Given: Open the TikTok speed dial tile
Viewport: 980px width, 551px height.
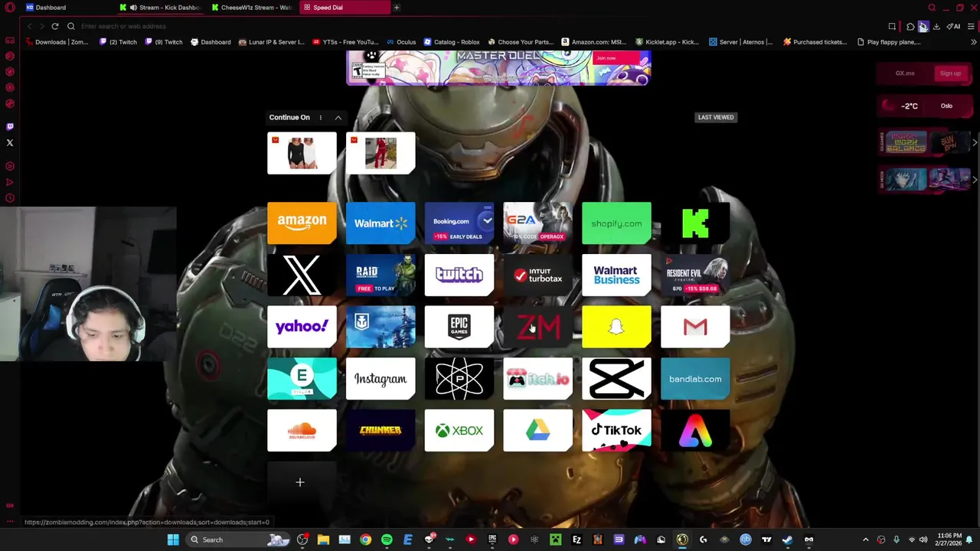Looking at the screenshot, I should click(616, 430).
